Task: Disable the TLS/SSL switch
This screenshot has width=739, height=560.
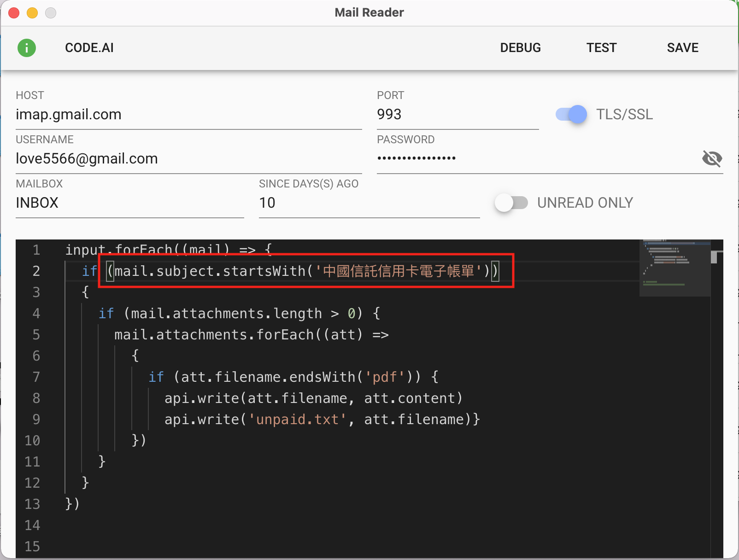Action: (x=571, y=114)
